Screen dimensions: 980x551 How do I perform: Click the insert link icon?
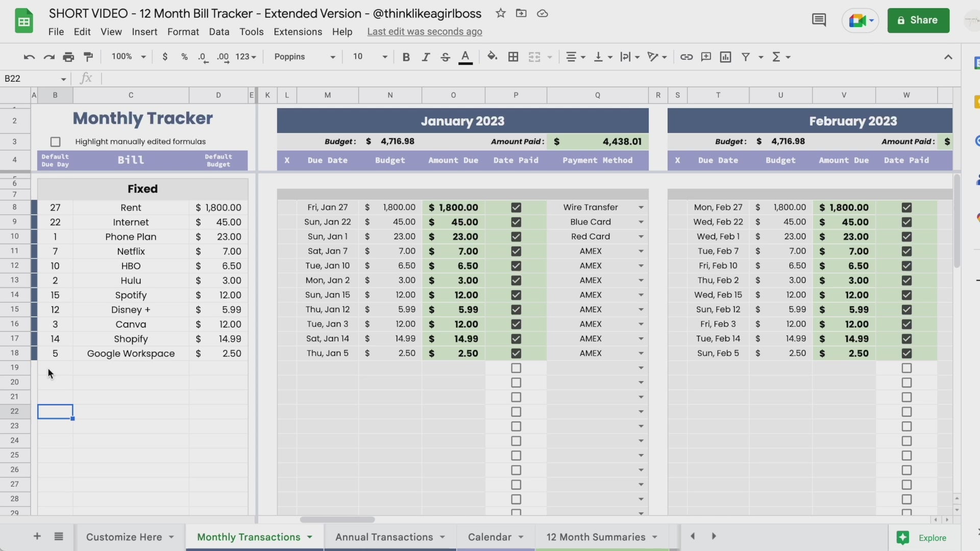click(x=687, y=57)
